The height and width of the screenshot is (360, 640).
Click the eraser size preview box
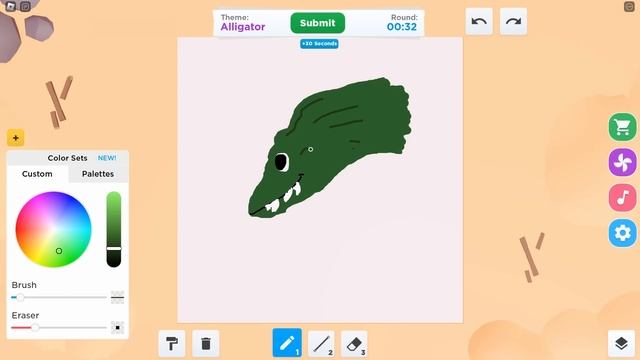pyautogui.click(x=118, y=327)
